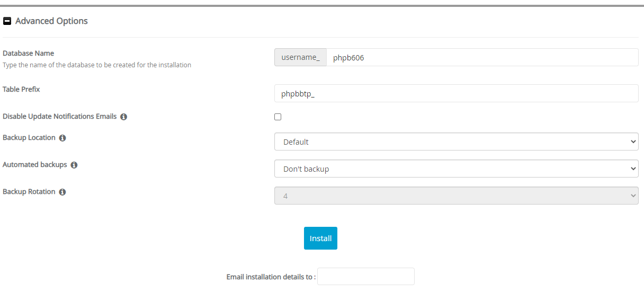Click the Email installation details input box
This screenshot has width=644, height=292.
[366, 277]
